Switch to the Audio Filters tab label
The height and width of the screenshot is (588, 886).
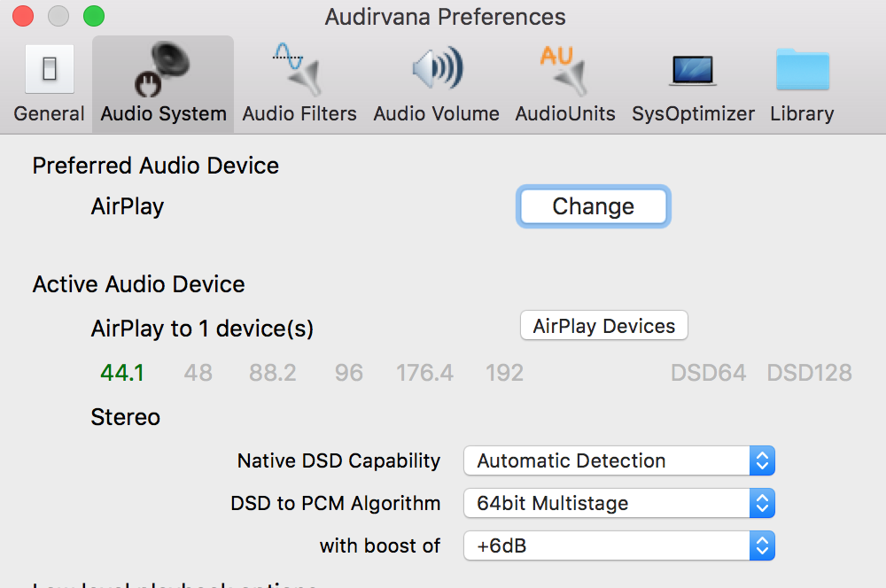pos(299,114)
